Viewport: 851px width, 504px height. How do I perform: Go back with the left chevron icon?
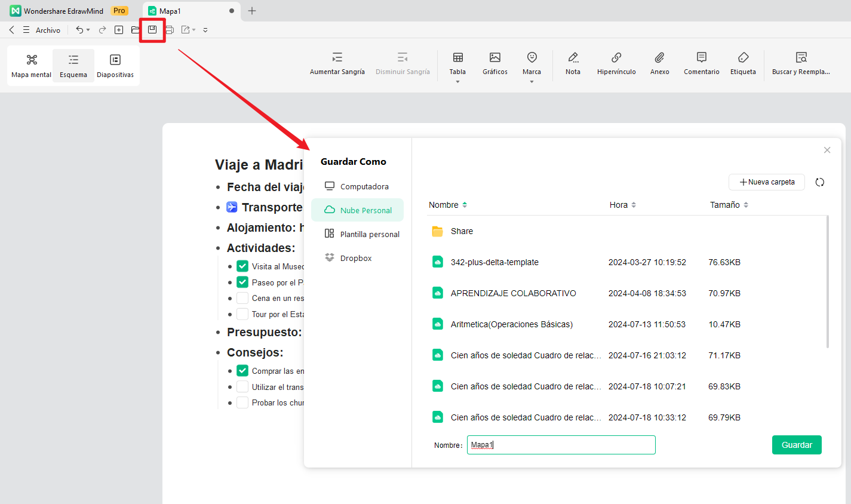pos(11,30)
